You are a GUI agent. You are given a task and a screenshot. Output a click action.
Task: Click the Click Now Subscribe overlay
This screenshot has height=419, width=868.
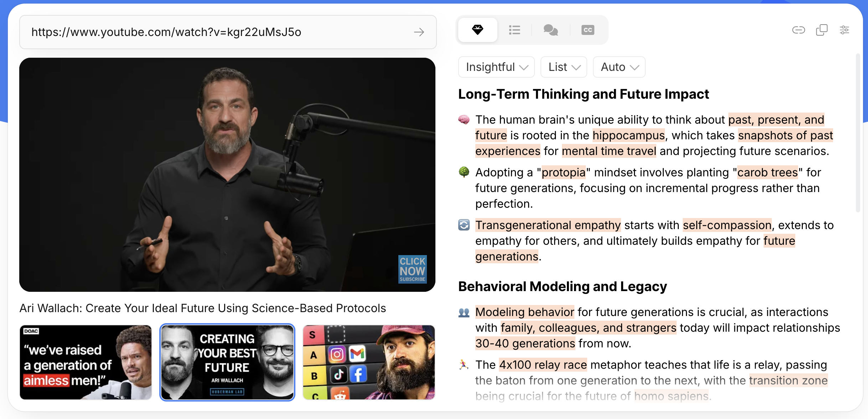click(412, 269)
